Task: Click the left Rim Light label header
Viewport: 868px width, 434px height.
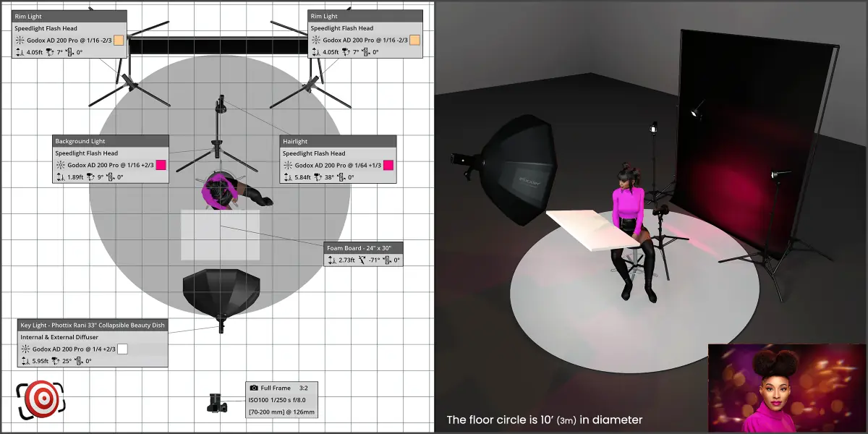Action: click(69, 16)
